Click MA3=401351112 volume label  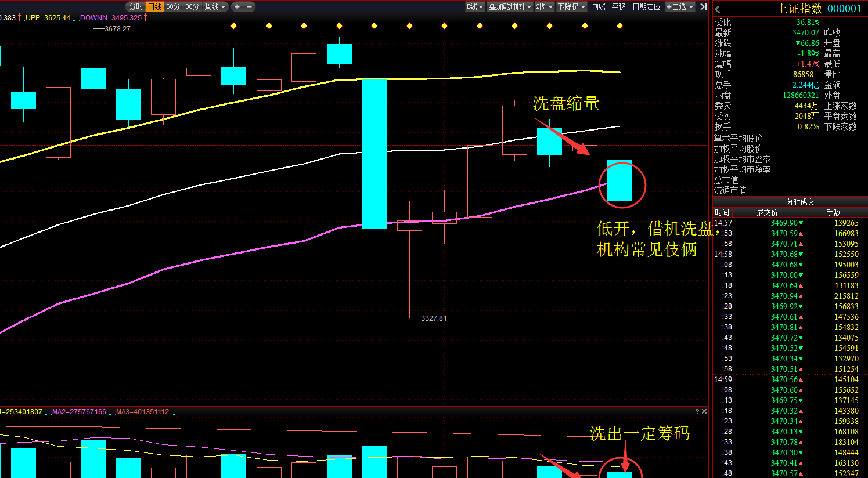142,412
